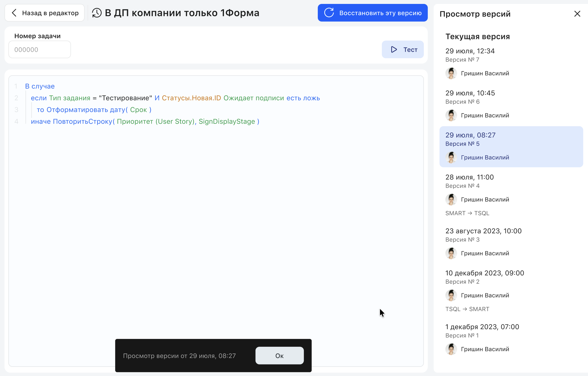Click the avatar inside the highlighted Версия № 5
The width and height of the screenshot is (588, 376).
(451, 157)
